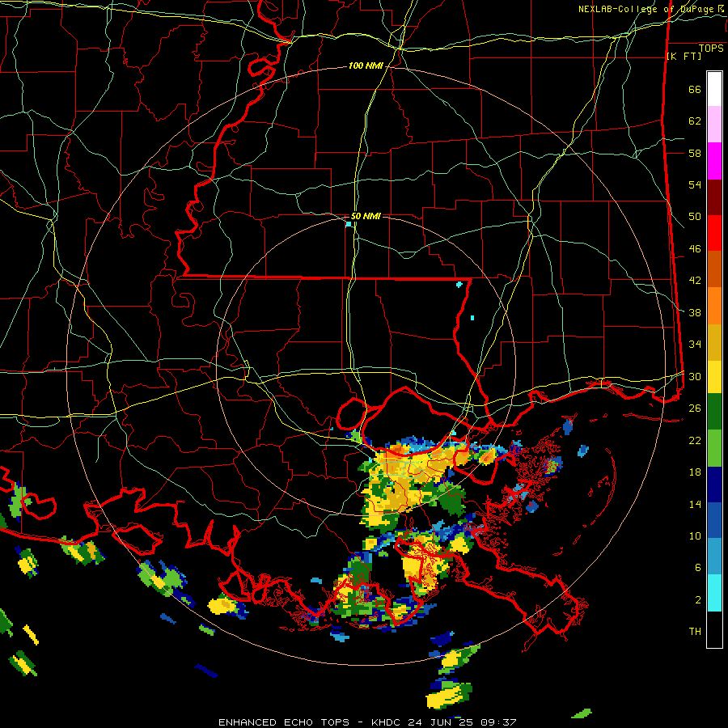Viewport: 728px width, 728px height.
Task: Click the yellow 30 kft legend swatch
Action: point(714,377)
